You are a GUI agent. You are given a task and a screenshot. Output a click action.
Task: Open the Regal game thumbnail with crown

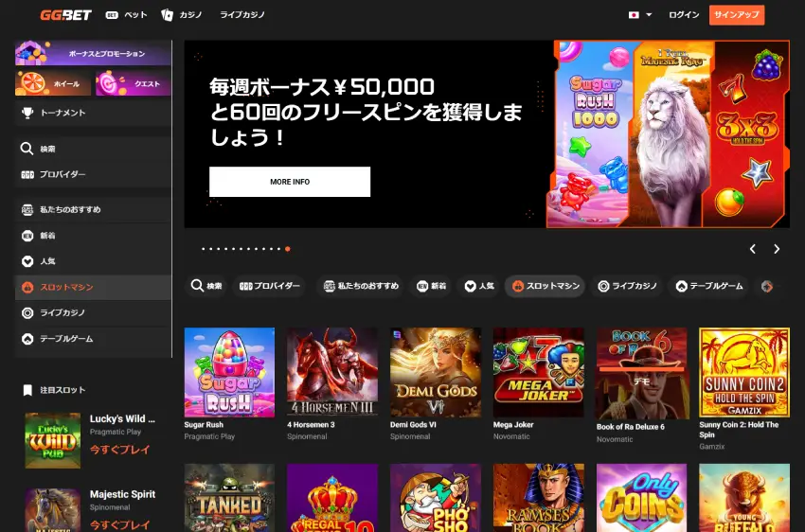tap(332, 498)
